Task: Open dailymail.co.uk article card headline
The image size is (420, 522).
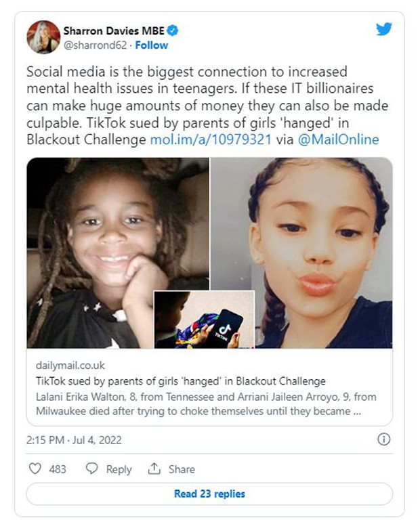Action: coord(181,381)
